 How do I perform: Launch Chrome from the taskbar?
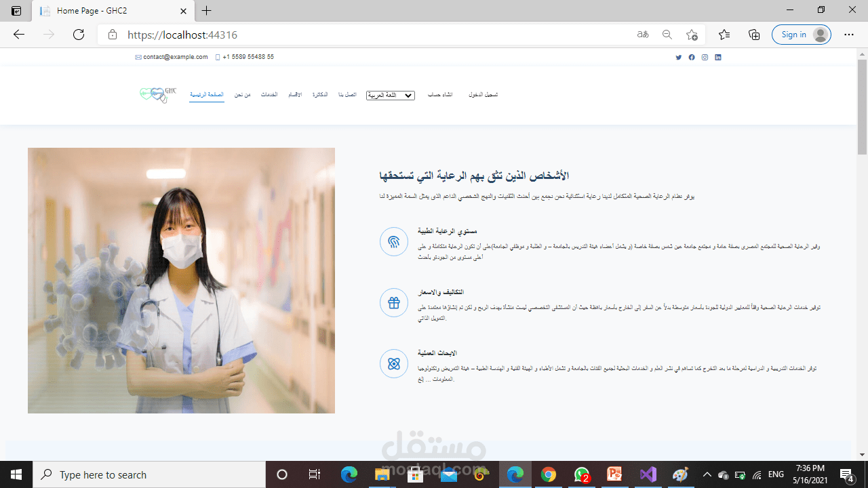pyautogui.click(x=549, y=474)
